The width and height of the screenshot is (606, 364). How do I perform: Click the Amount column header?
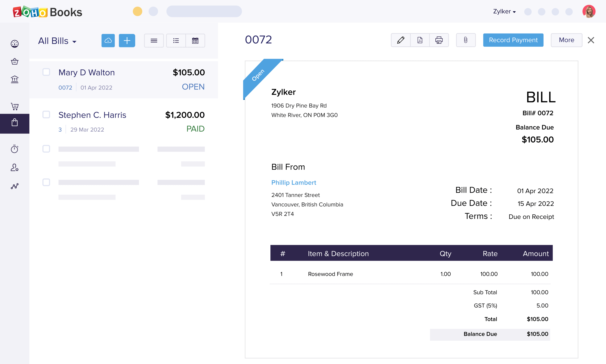tap(536, 254)
